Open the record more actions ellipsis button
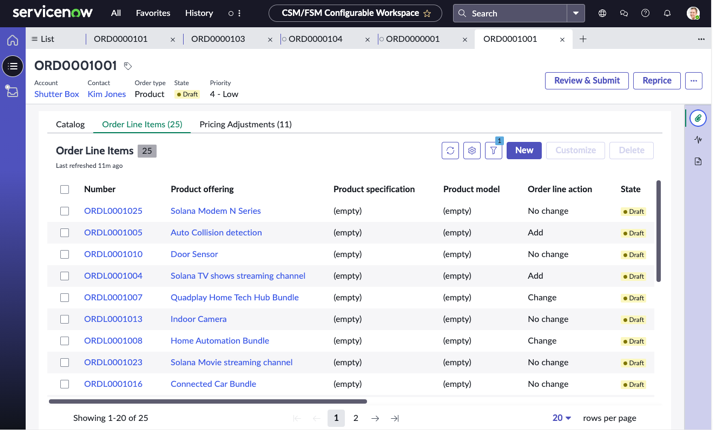The width and height of the screenshot is (713, 430). coord(693,81)
